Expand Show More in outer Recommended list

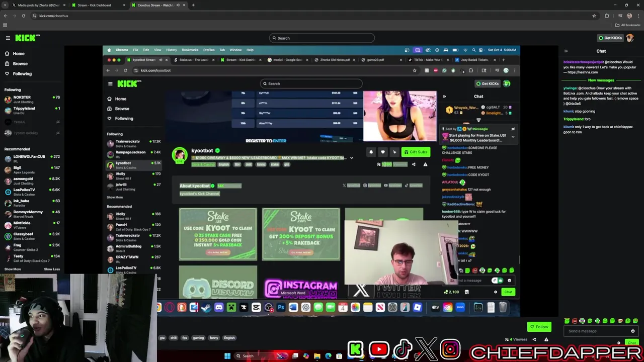coord(13,269)
